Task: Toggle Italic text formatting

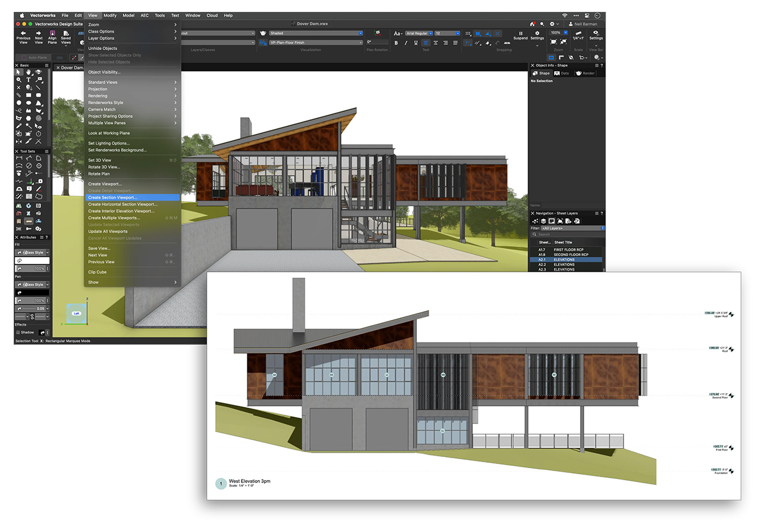Action: pyautogui.click(x=406, y=43)
